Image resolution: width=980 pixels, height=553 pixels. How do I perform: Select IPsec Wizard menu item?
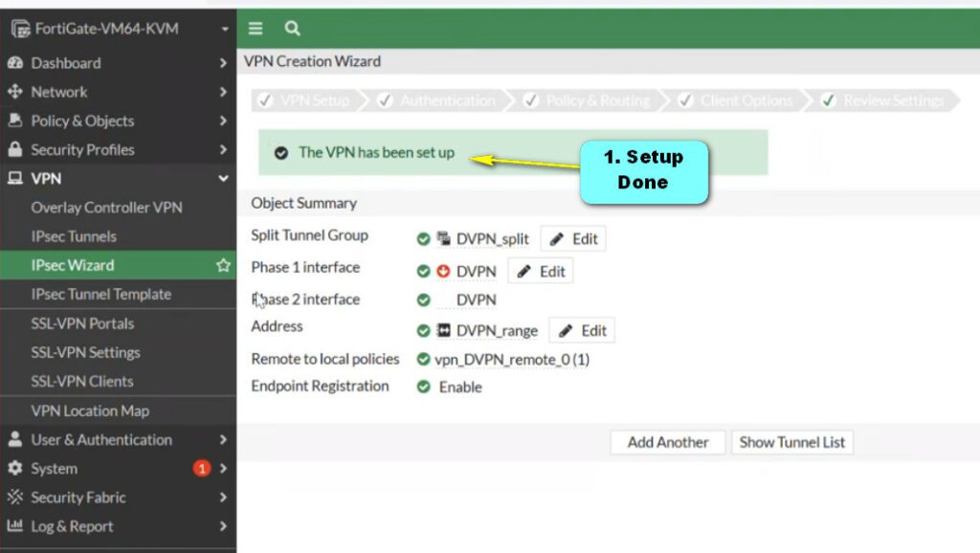pos(118,265)
